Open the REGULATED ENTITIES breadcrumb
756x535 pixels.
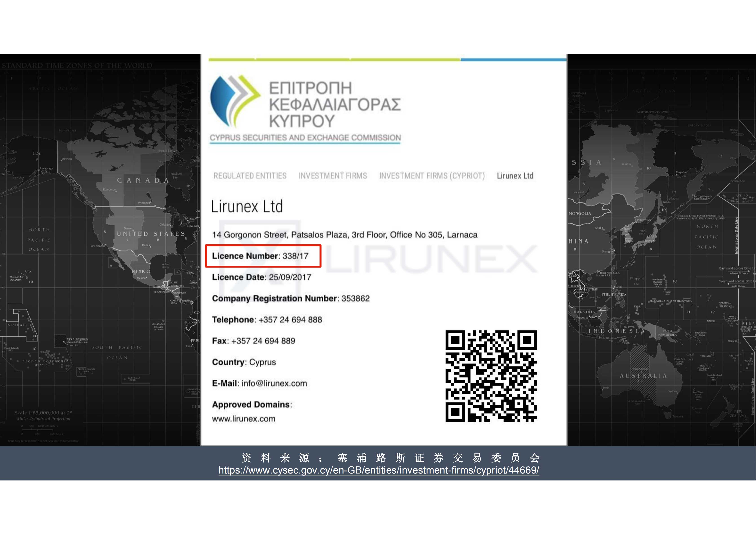[x=250, y=176]
